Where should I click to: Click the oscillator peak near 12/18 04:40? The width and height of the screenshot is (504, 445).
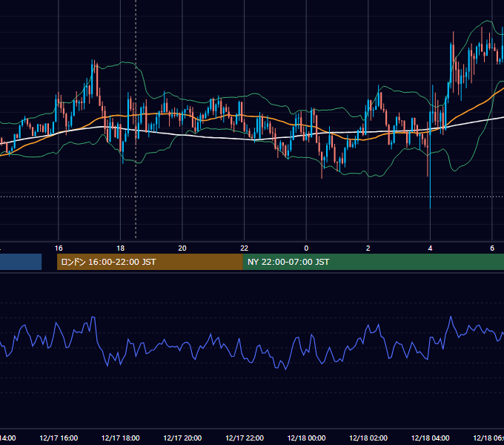[451, 317]
